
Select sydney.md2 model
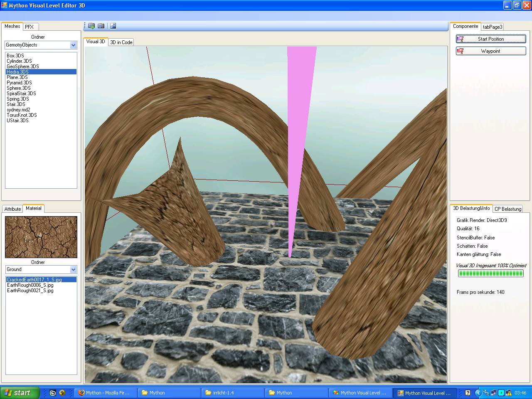pyautogui.click(x=41, y=110)
